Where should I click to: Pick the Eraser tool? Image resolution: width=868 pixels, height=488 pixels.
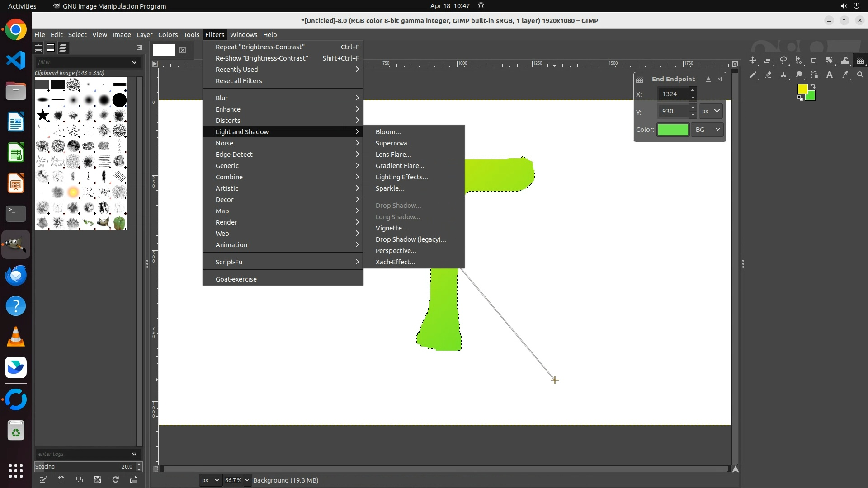[768, 75]
